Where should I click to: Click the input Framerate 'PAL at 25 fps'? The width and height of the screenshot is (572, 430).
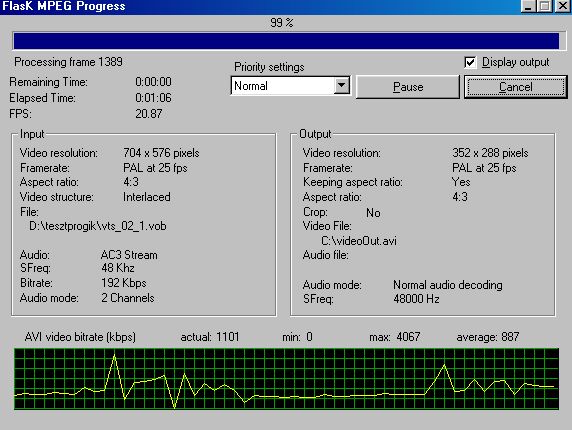pos(155,168)
